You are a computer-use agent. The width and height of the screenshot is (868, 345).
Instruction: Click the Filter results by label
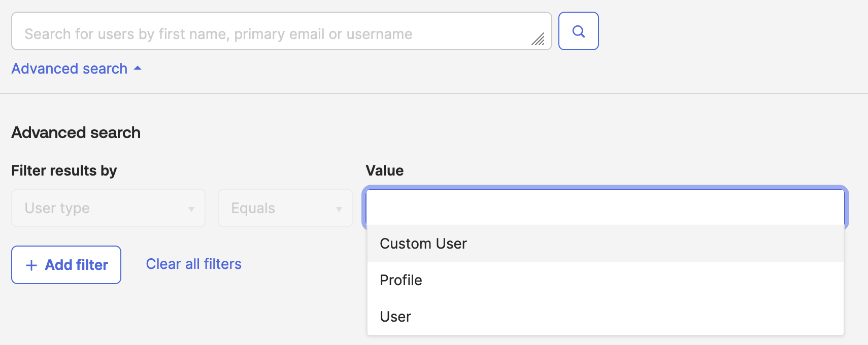(64, 171)
